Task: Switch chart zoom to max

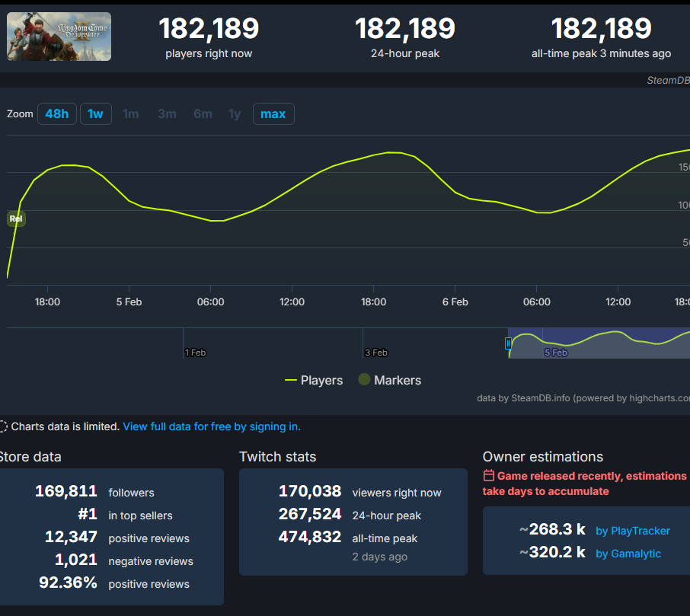Action: tap(273, 114)
